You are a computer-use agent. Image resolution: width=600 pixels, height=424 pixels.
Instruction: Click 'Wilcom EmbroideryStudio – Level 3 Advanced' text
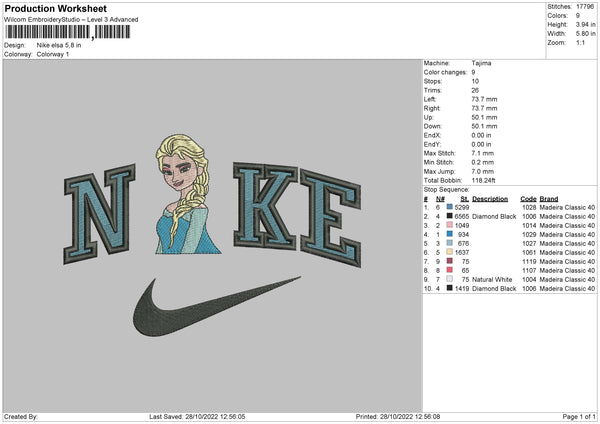(71, 20)
